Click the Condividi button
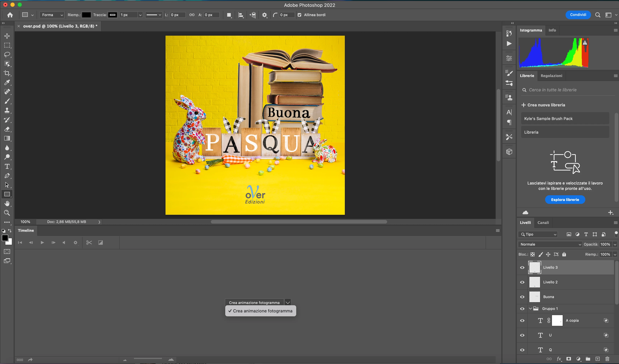This screenshot has height=364, width=619. click(578, 15)
